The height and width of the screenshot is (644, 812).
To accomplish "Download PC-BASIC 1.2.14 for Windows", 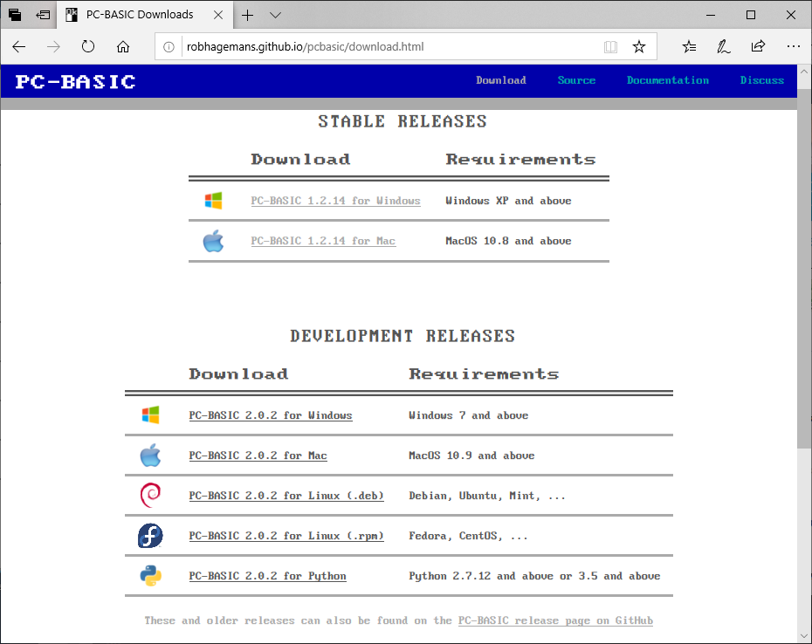I will 335,201.
